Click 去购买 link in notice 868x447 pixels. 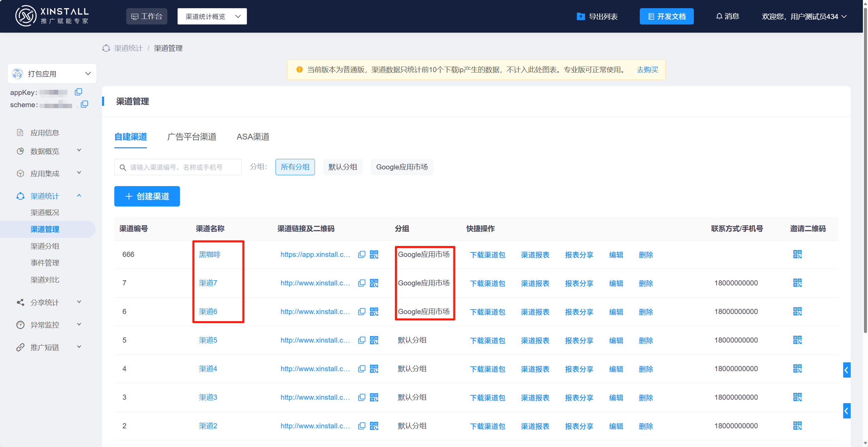(x=647, y=70)
